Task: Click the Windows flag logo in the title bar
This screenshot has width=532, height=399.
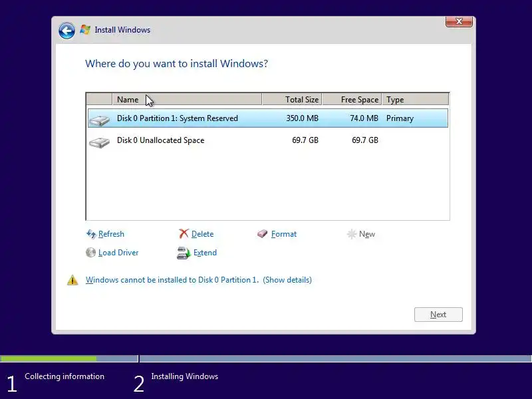Action: coord(85,30)
